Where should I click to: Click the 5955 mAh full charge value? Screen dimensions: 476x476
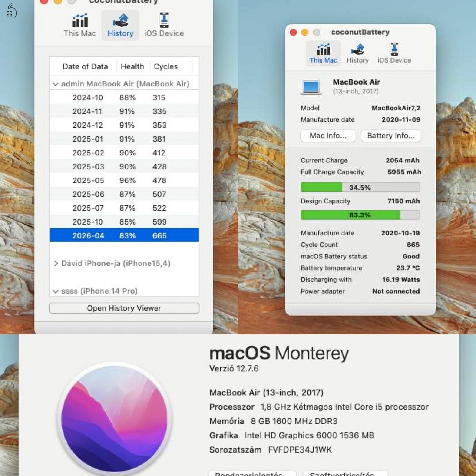coord(404,172)
